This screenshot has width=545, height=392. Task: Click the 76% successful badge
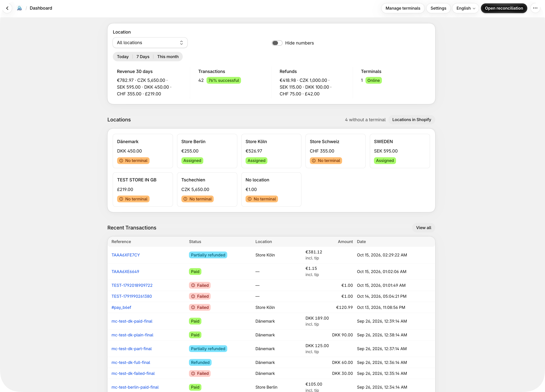coord(224,81)
